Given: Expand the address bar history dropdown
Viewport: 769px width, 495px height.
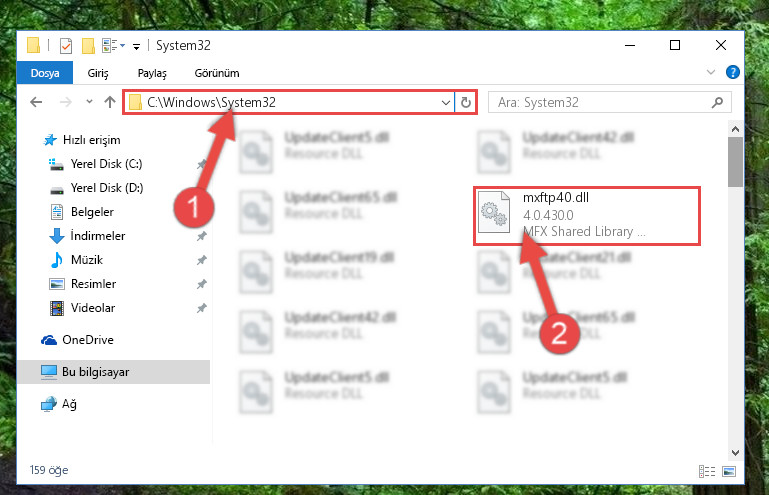Looking at the screenshot, I should 445,103.
